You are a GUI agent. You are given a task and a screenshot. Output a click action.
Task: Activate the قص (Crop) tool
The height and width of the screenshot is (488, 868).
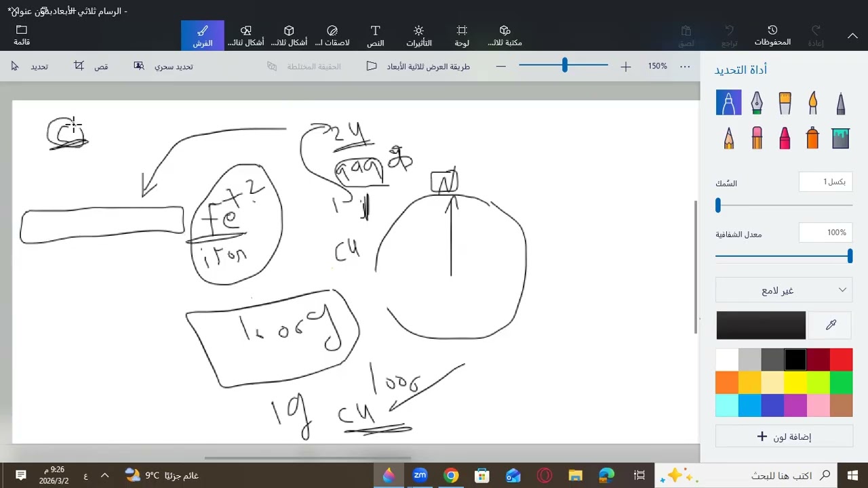(x=91, y=66)
